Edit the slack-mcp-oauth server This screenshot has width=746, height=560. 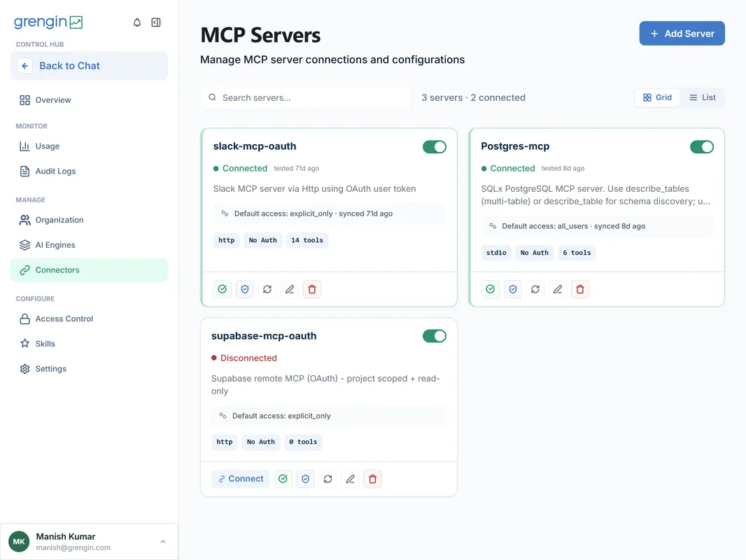pos(289,289)
